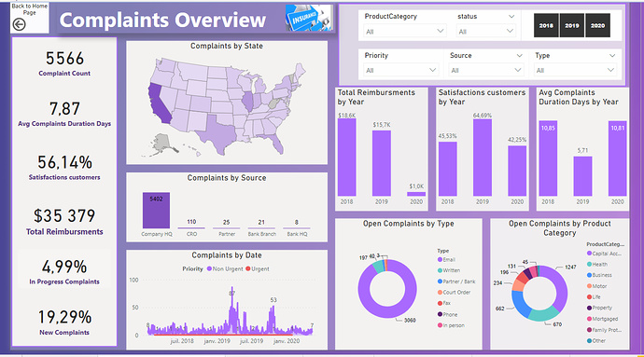Select Email in the Type legend
Viewport: 644px width, 357px height.
point(446,259)
